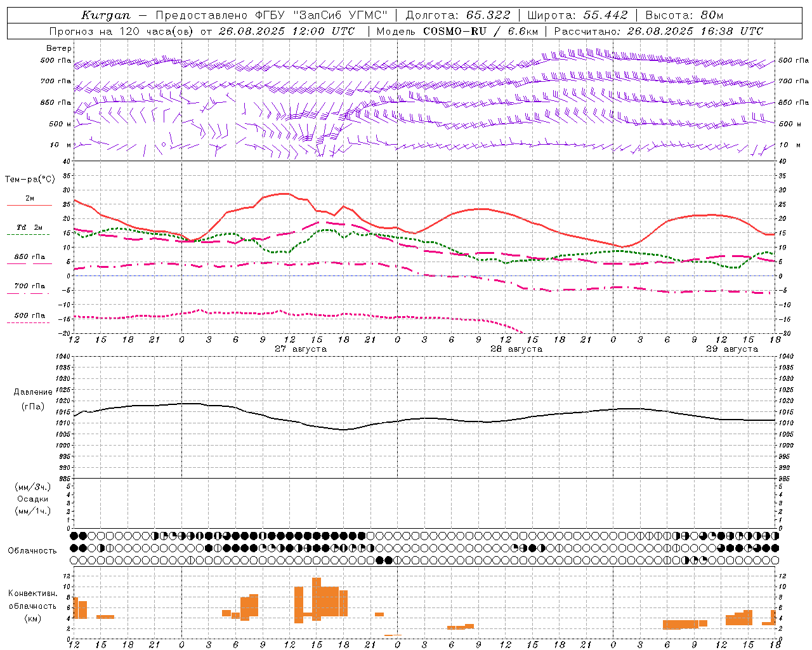The image size is (812, 650).
Task: Click the Ветер panel label
Action: [58, 48]
